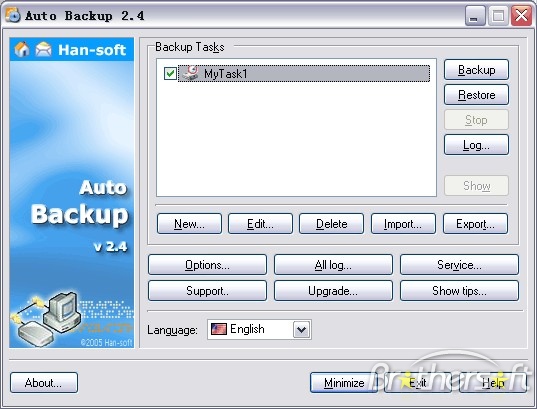Click the Support.. button

point(207,291)
